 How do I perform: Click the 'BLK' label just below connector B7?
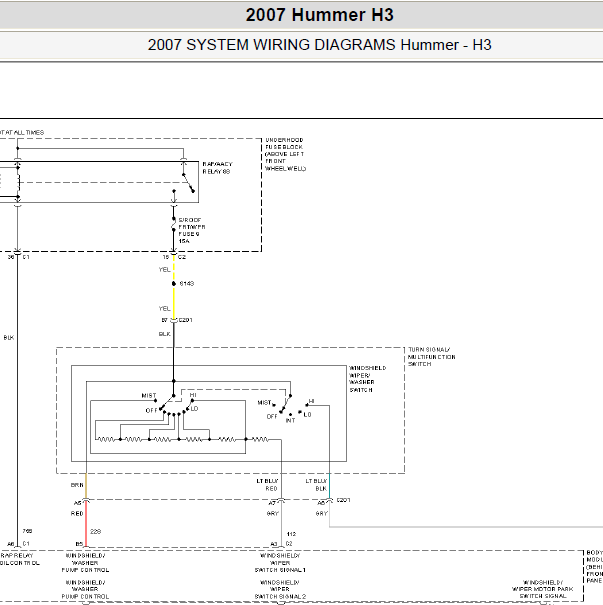(164, 334)
